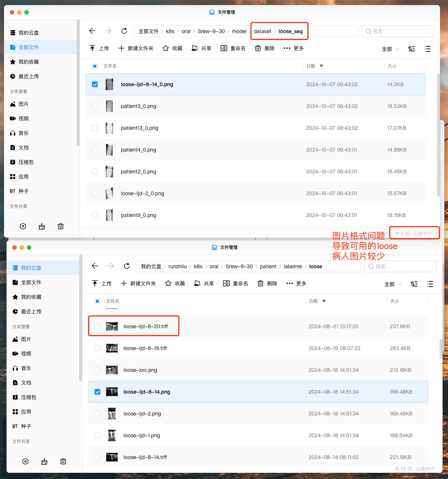Uncheck loose-ljd-8-14_0.png checkbox
This screenshot has height=479, width=448.
95,84
